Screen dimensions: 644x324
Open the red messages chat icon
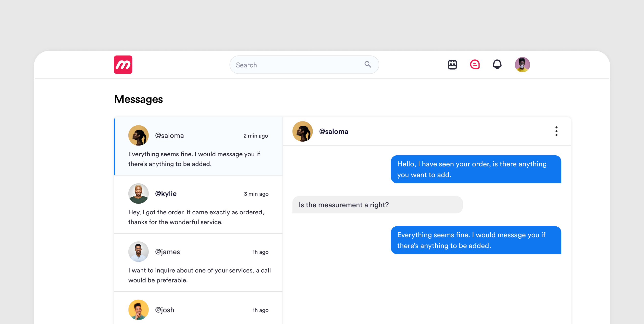(x=474, y=64)
